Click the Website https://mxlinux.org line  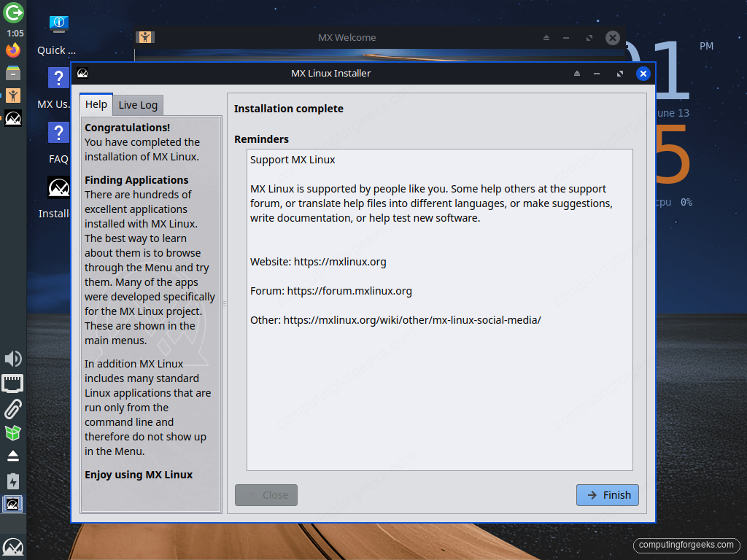tap(318, 262)
